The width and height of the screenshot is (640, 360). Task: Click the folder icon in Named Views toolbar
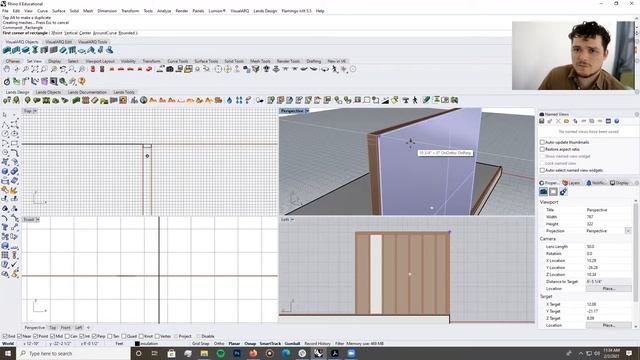pos(567,122)
